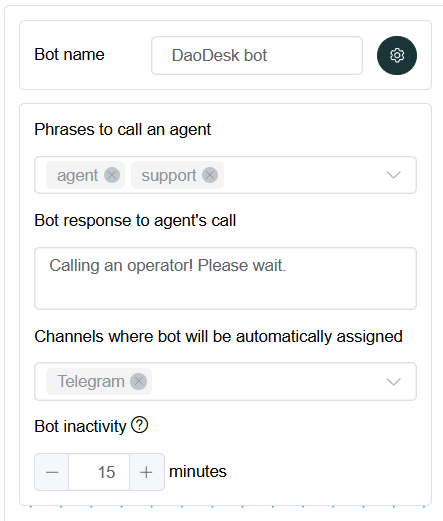This screenshot has height=521, width=443.
Task: Increase inactivity minutes with plus button
Action: point(146,472)
